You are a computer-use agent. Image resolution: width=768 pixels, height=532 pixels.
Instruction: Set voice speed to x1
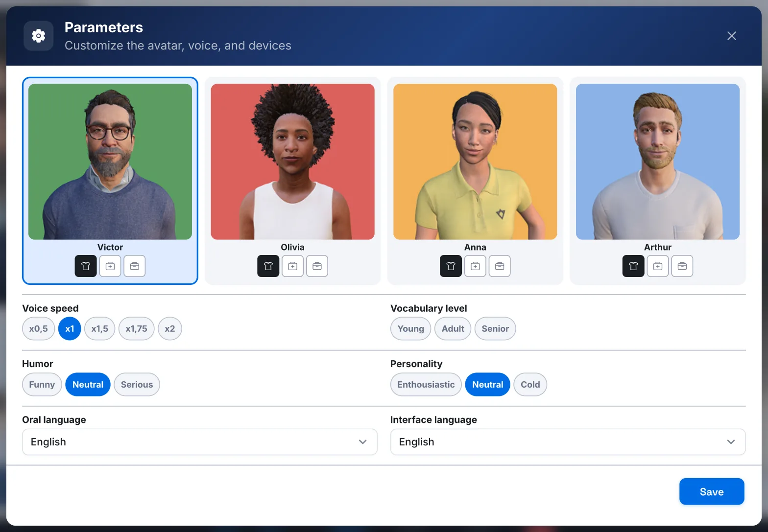[x=70, y=329]
